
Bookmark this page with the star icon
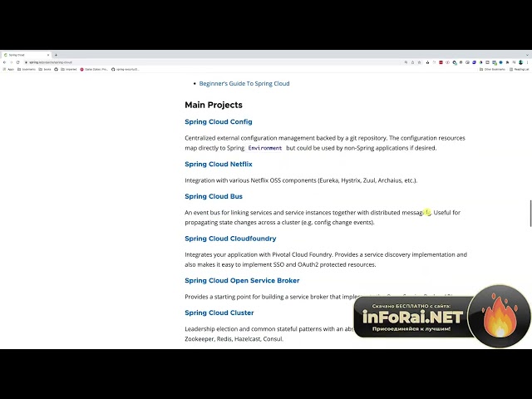419,62
